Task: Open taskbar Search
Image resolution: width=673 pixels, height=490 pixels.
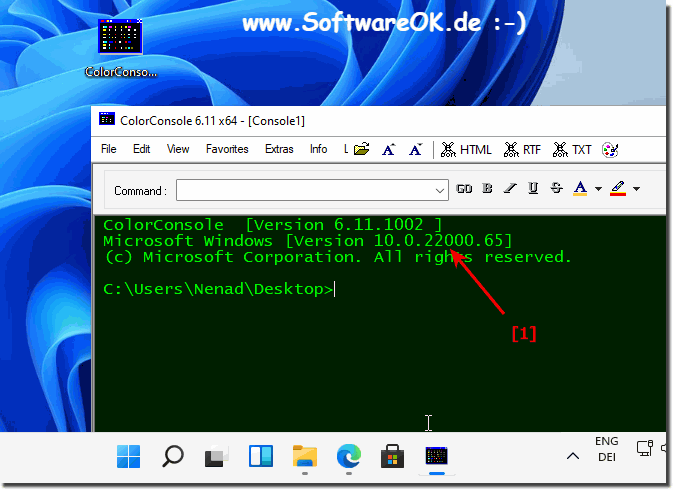Action: pos(173,456)
